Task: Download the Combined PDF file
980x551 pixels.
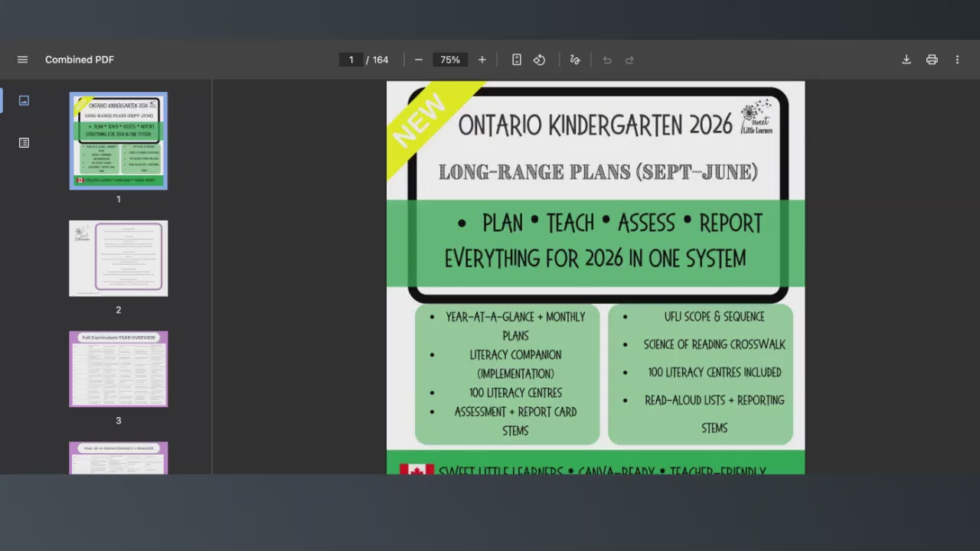Action: [x=906, y=60]
